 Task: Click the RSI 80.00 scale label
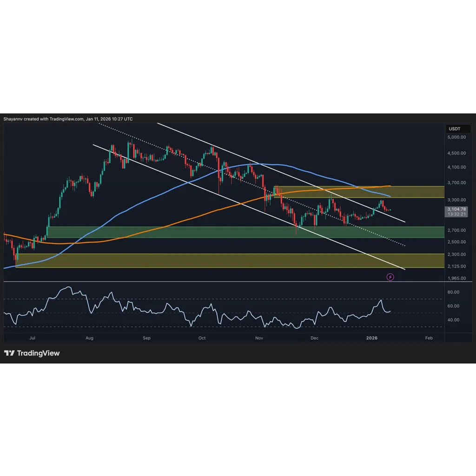(x=453, y=292)
